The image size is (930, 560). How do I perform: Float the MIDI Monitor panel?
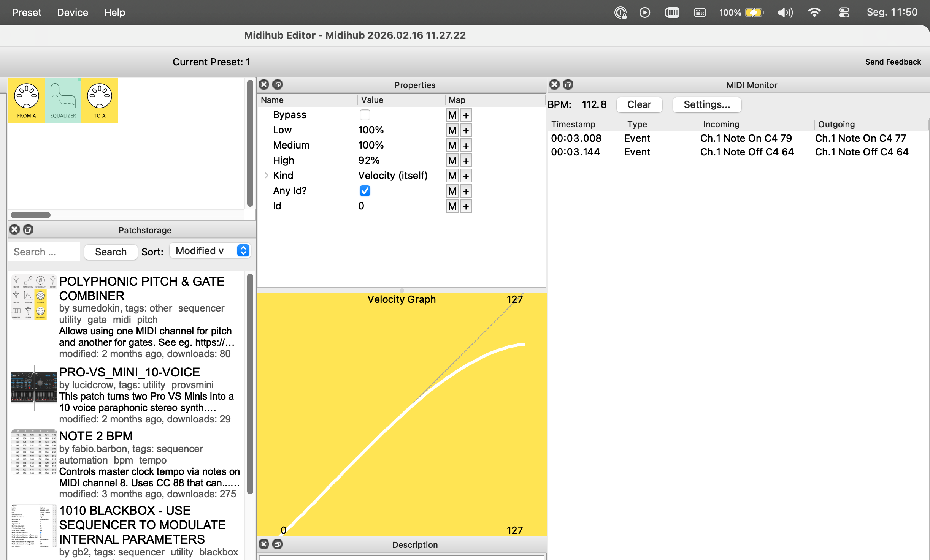[568, 85]
